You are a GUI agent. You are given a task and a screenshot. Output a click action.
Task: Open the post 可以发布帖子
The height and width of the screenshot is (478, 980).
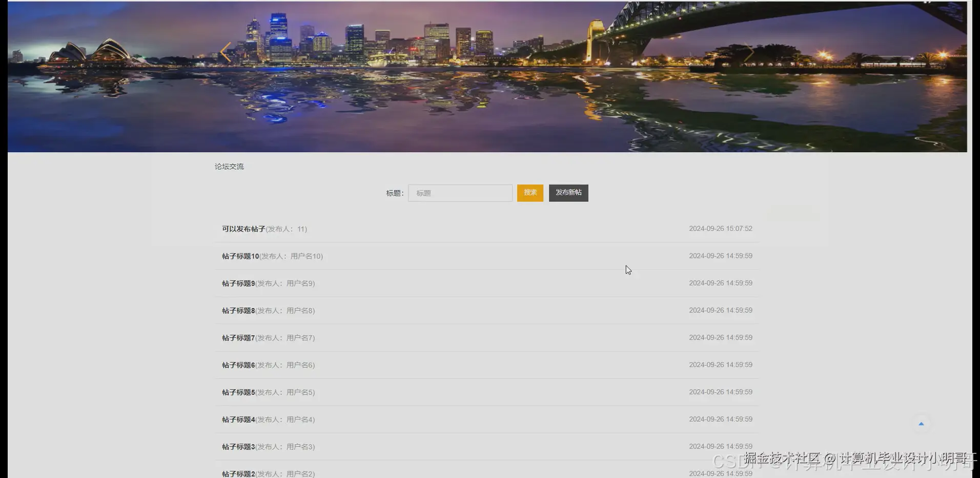click(x=243, y=229)
